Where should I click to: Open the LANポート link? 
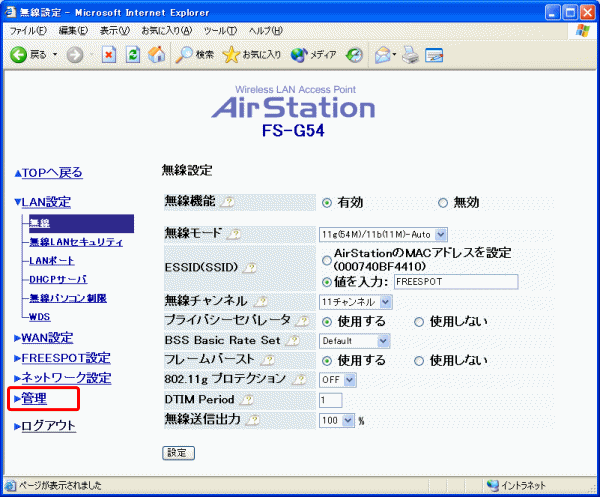click(x=52, y=261)
